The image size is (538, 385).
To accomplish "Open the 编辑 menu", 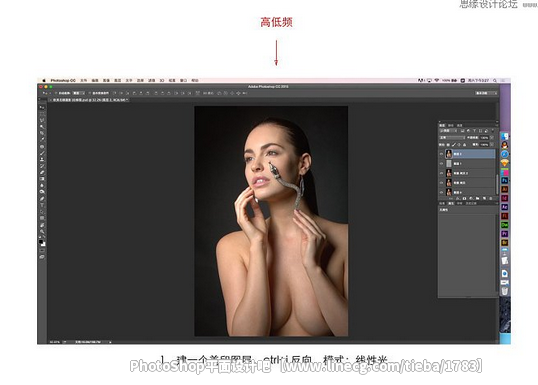I will (95, 80).
